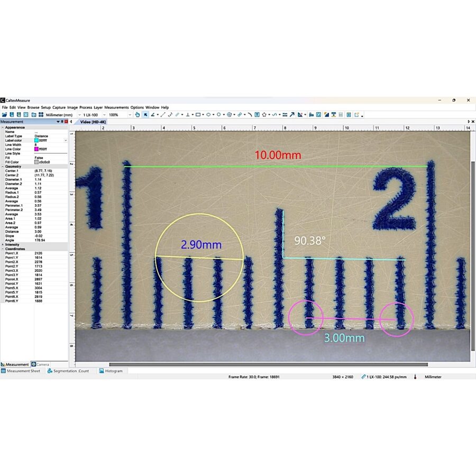Collapse the Appearance property group

click(x=3, y=127)
